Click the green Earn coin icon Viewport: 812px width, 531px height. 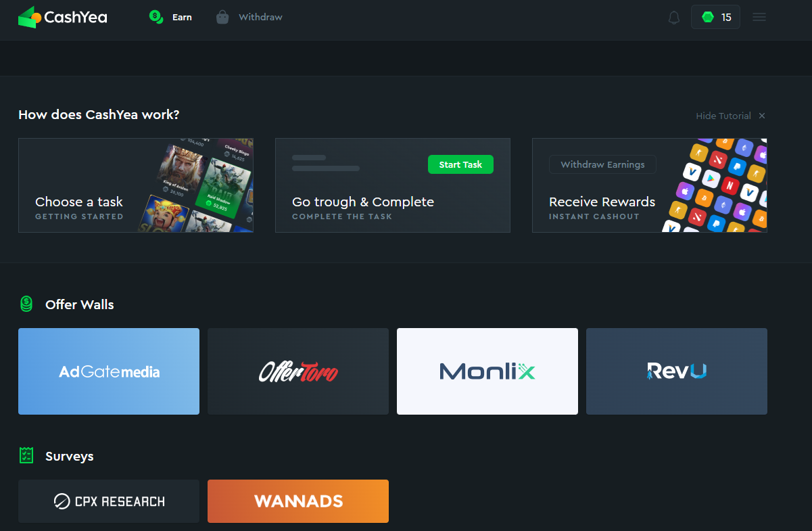[x=156, y=17]
